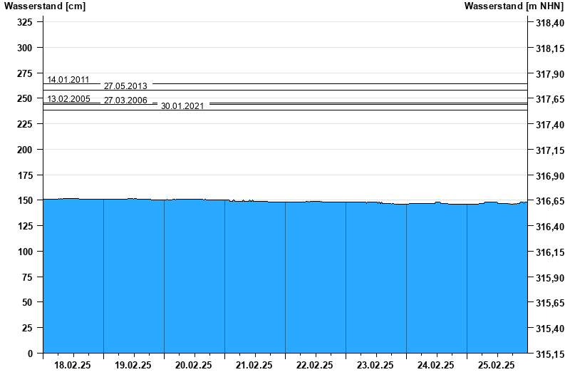Image resolution: width=570 pixels, height=392 pixels.
Task: Click the 20.02.25 date axis label
Action: click(194, 365)
